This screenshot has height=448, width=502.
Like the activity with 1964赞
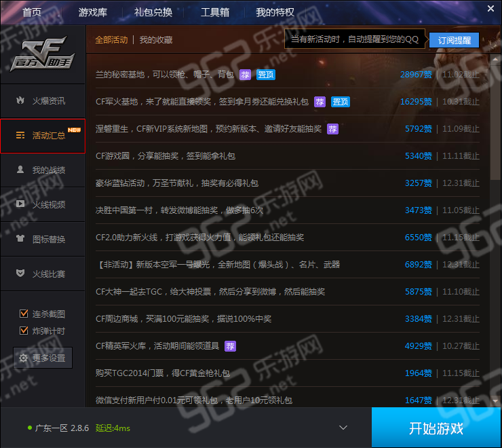pos(418,373)
